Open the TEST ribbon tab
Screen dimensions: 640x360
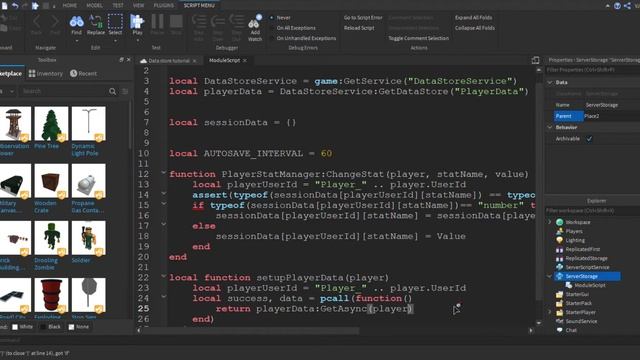click(118, 5)
